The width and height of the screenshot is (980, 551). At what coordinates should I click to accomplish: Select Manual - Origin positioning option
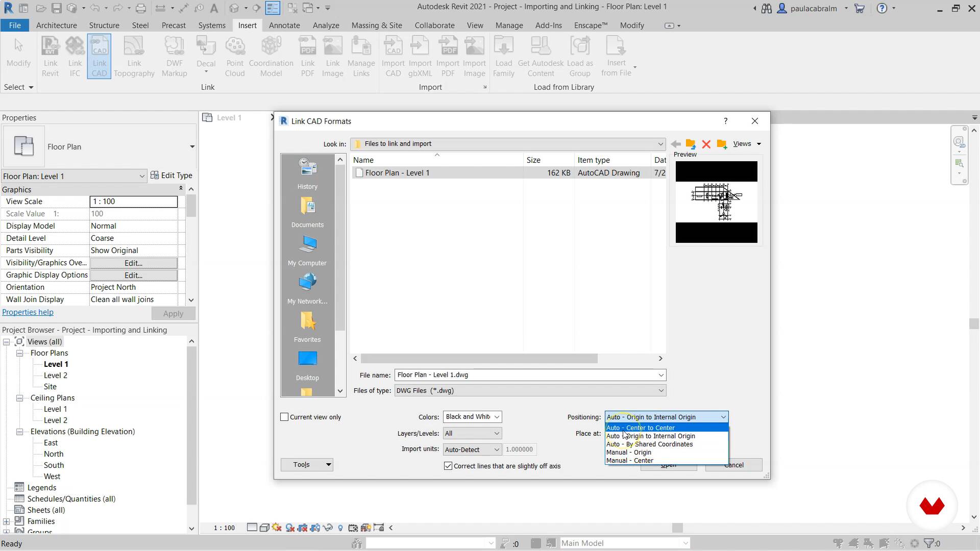point(667,452)
